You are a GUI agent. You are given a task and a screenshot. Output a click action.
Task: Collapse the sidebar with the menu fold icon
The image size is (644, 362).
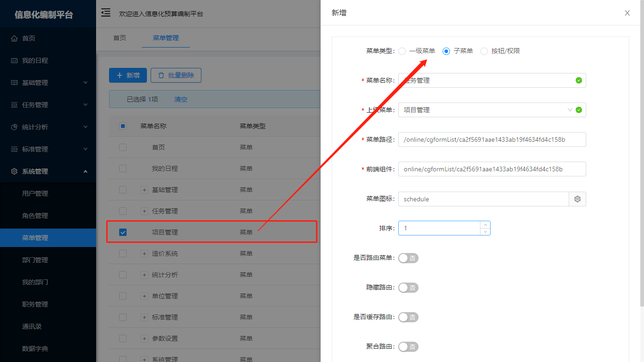tap(106, 12)
